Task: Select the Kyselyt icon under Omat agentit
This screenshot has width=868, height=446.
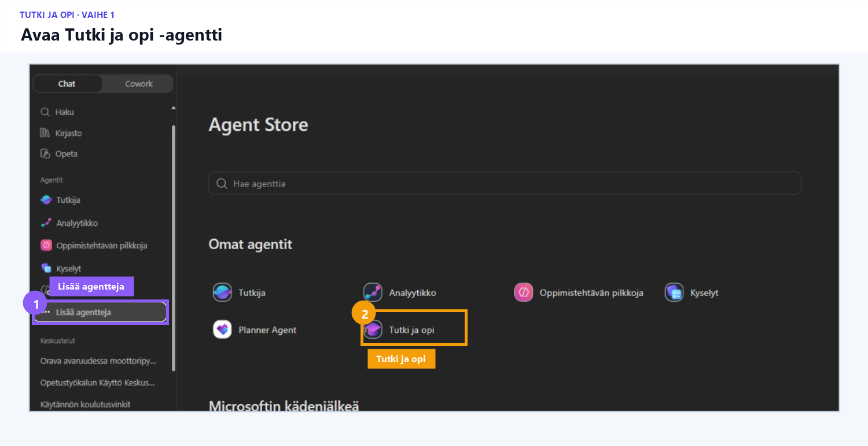Action: (x=674, y=293)
